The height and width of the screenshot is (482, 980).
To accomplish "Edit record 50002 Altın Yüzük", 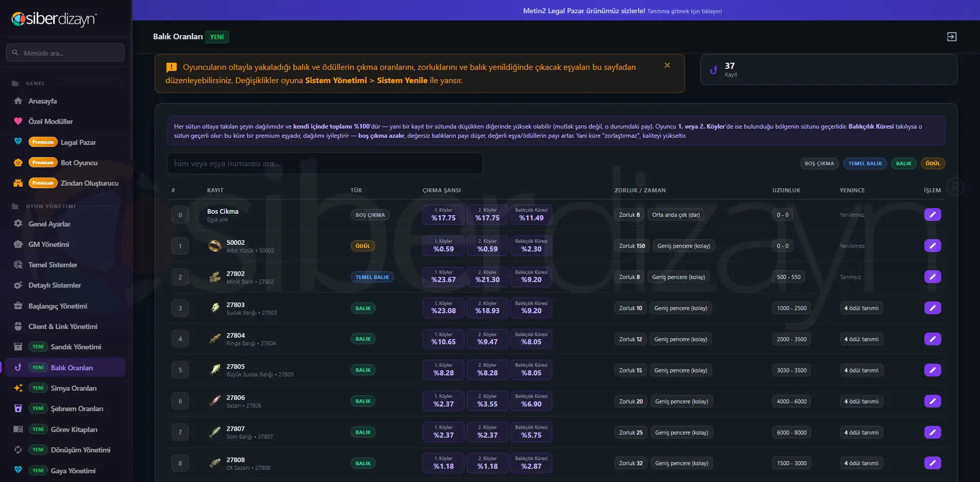I will [933, 246].
